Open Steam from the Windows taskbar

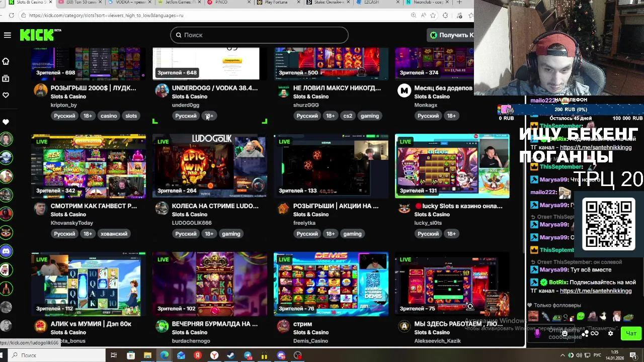click(x=231, y=355)
